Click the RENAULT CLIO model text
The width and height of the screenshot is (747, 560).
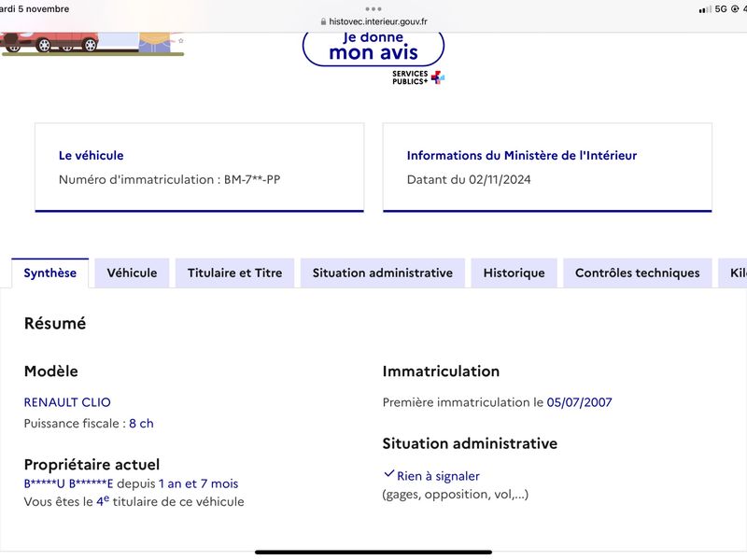pos(67,402)
